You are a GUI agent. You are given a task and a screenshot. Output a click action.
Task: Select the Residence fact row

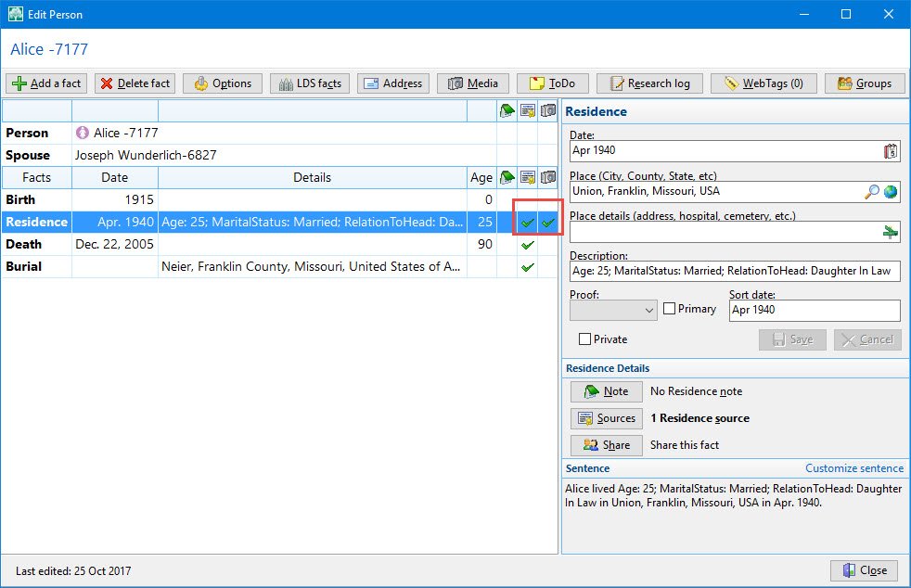point(279,222)
